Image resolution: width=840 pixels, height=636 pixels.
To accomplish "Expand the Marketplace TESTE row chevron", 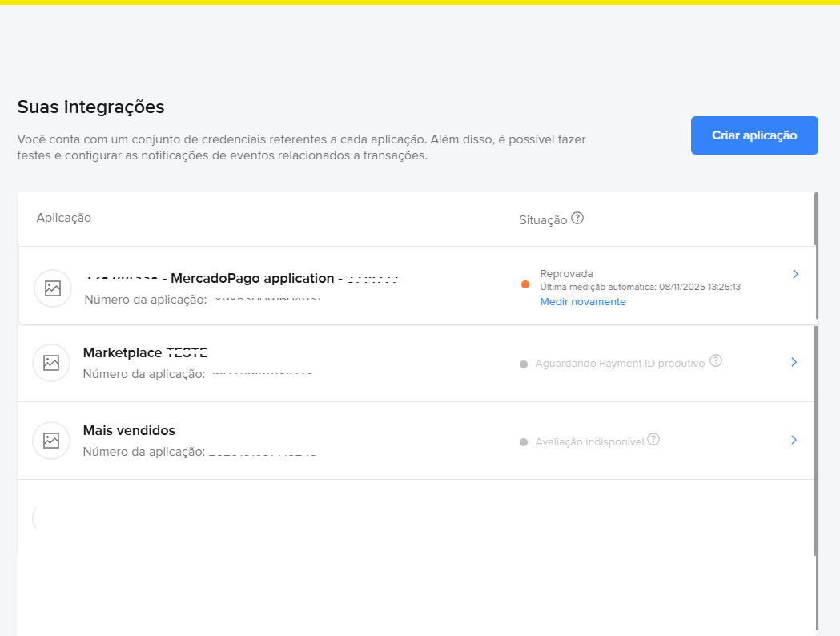I will [x=794, y=362].
